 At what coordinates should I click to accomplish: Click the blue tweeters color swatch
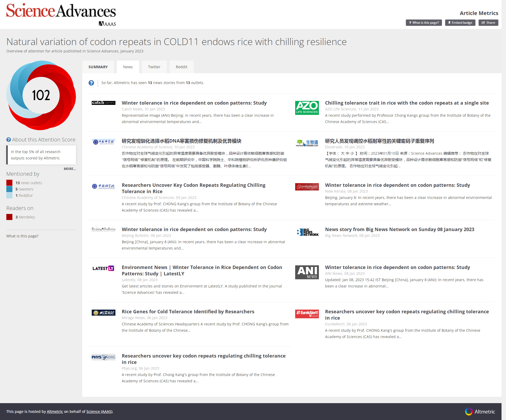[x=9, y=189]
